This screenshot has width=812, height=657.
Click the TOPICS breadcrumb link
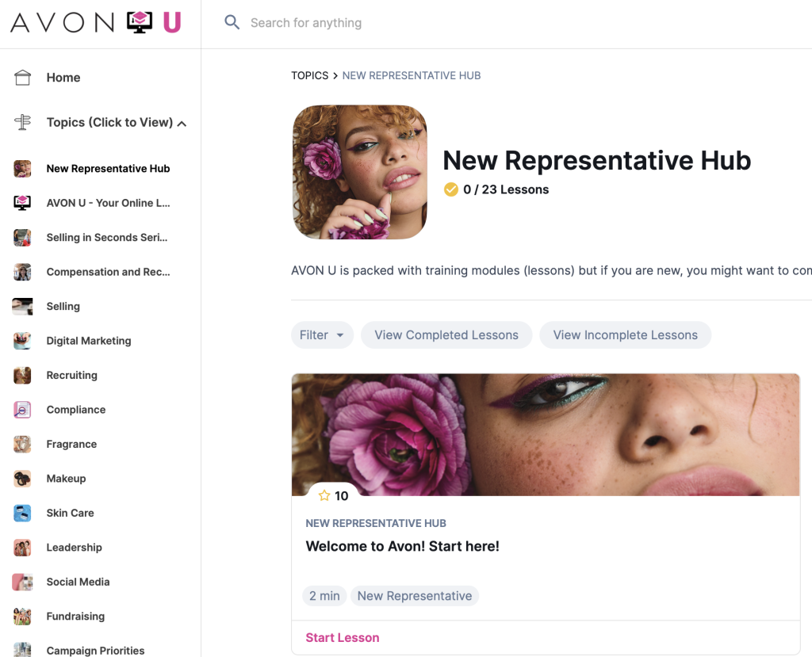click(310, 75)
